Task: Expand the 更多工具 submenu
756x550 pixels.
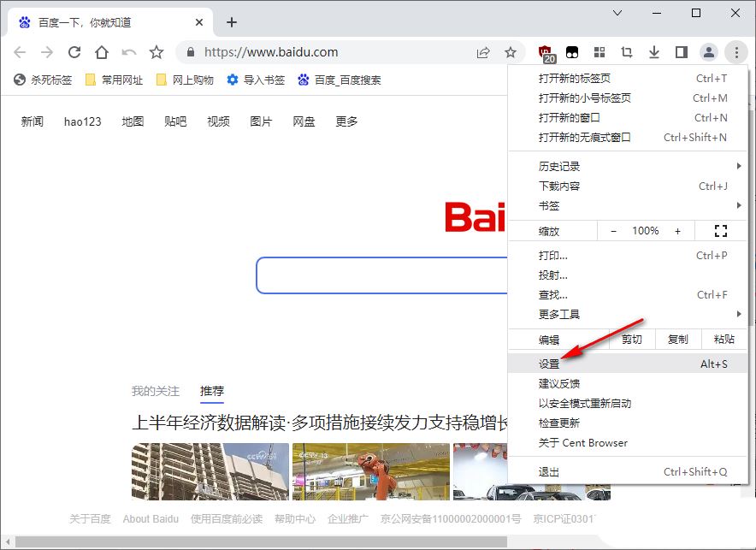Action: [629, 314]
